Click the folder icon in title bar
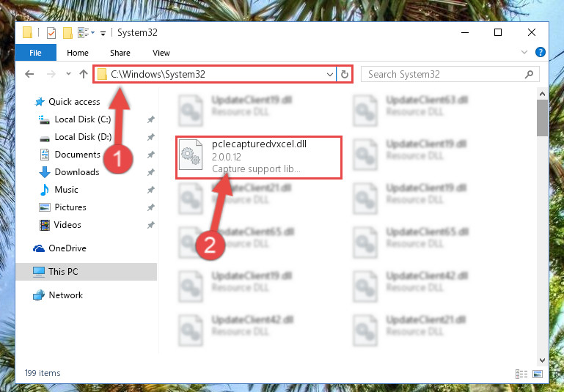The height and width of the screenshot is (392, 564). (28, 33)
